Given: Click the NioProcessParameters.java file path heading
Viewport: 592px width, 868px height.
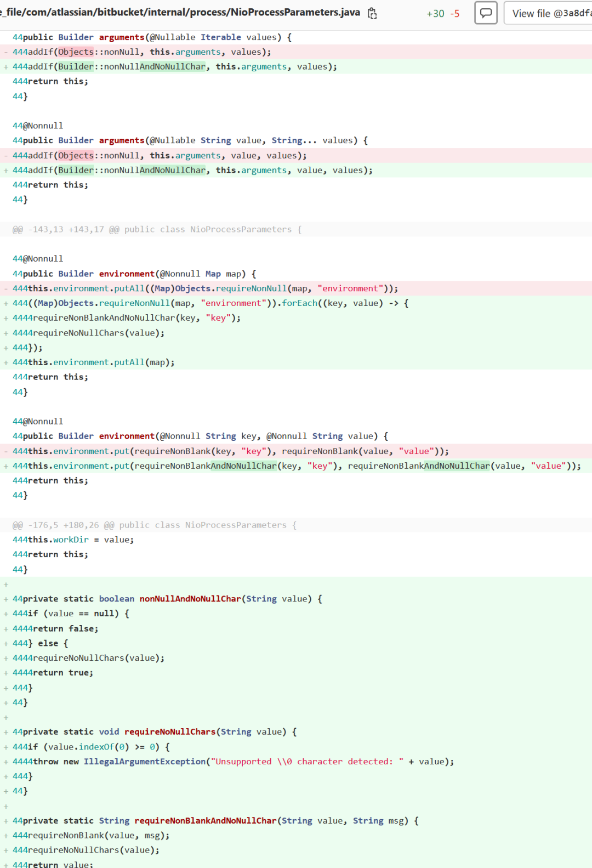Looking at the screenshot, I should click(180, 12).
